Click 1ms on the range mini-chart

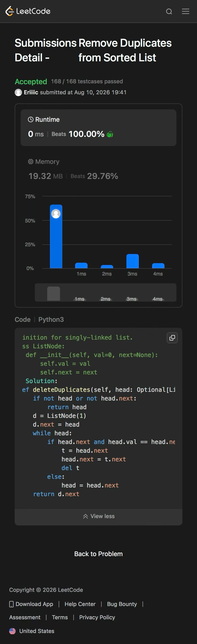point(79,299)
